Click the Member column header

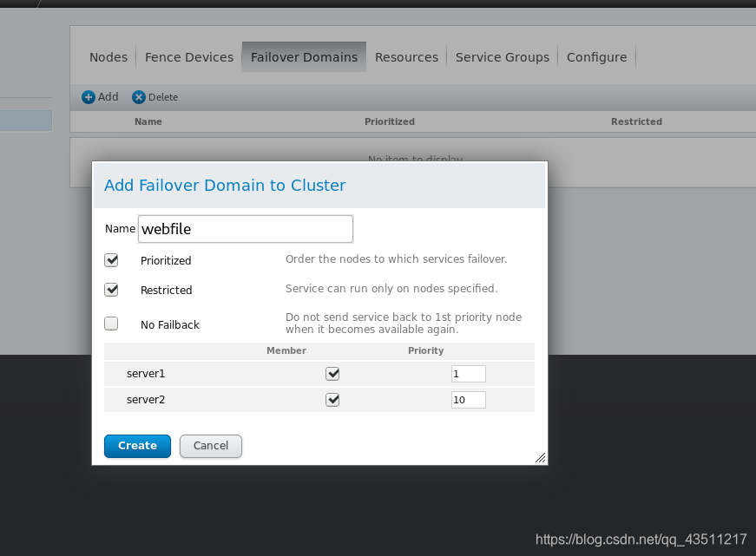286,350
